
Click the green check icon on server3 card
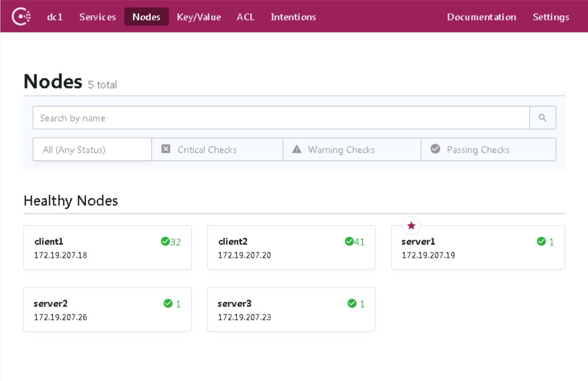pyautogui.click(x=352, y=304)
